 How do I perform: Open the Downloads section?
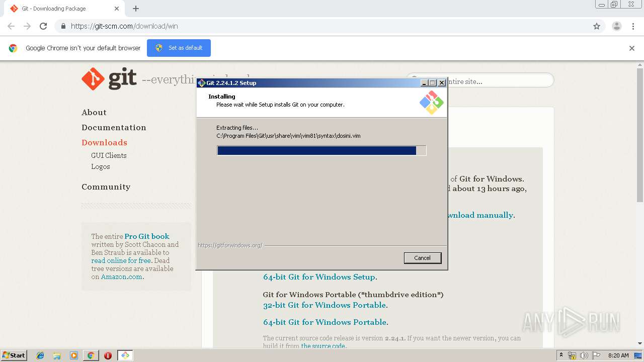[104, 143]
